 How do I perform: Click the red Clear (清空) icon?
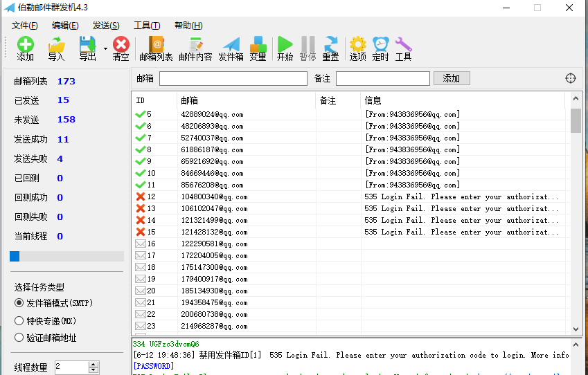click(121, 46)
